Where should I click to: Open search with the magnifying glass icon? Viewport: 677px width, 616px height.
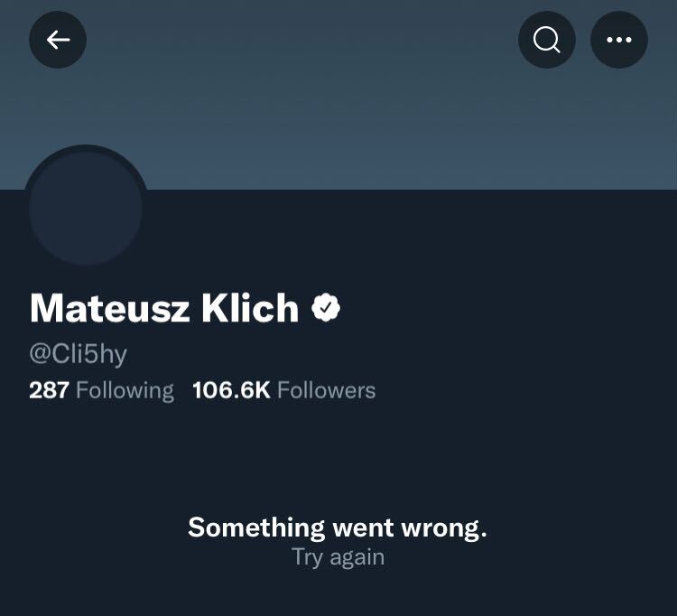click(547, 40)
